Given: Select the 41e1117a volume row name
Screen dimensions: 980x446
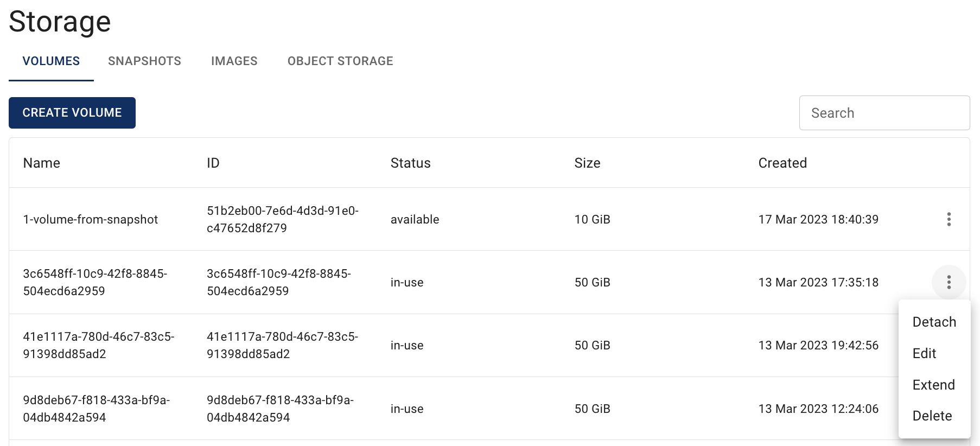Looking at the screenshot, I should [99, 345].
